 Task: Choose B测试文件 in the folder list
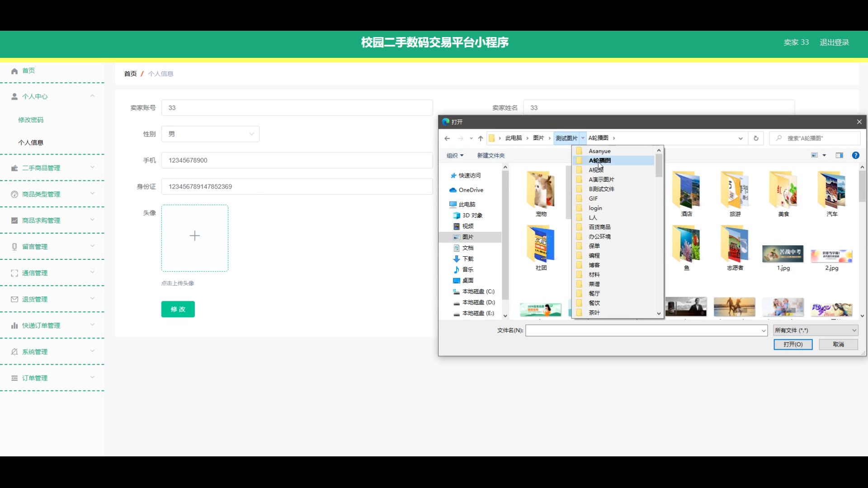coord(601,189)
